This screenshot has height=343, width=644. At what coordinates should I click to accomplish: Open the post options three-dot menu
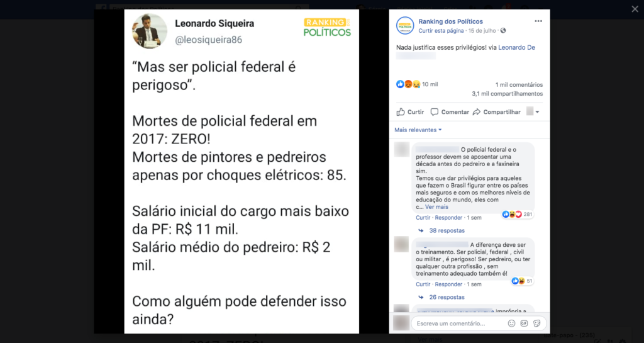(x=538, y=21)
